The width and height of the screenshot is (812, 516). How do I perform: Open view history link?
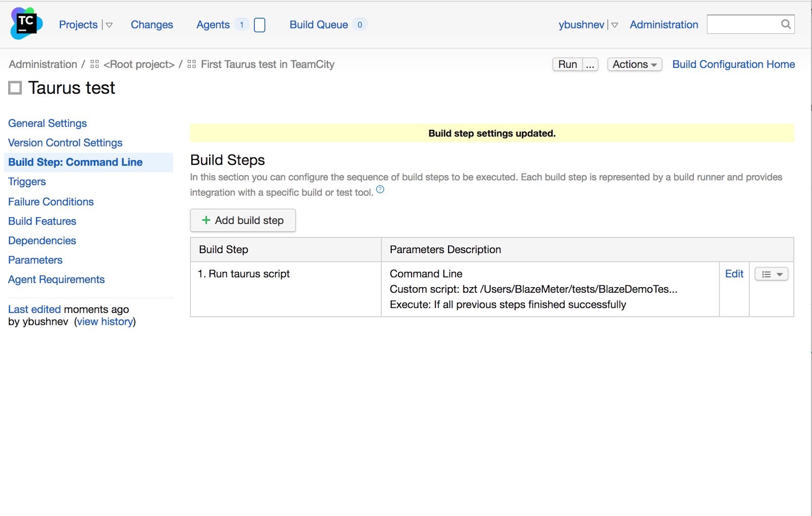(105, 322)
